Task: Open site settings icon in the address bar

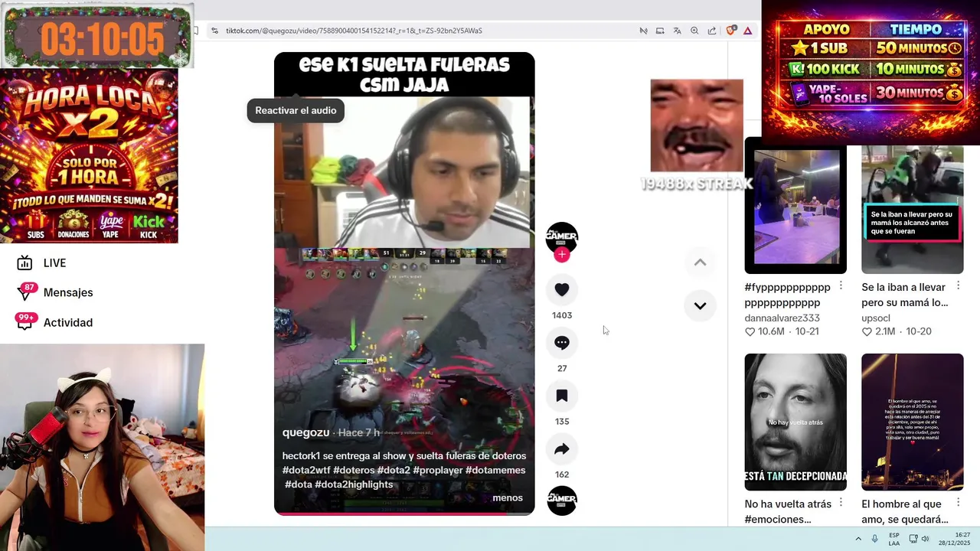Action: click(214, 31)
